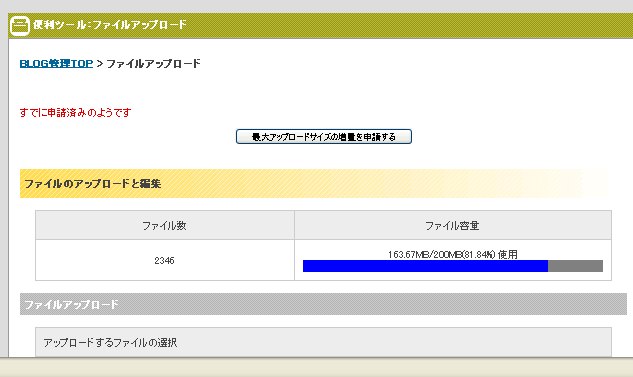Click the breadcrumb separator arrow
The width and height of the screenshot is (633, 377).
(100, 64)
